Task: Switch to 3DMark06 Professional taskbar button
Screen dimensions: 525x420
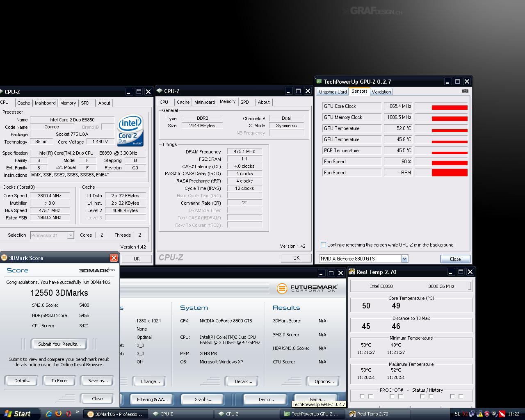Action: point(115,414)
